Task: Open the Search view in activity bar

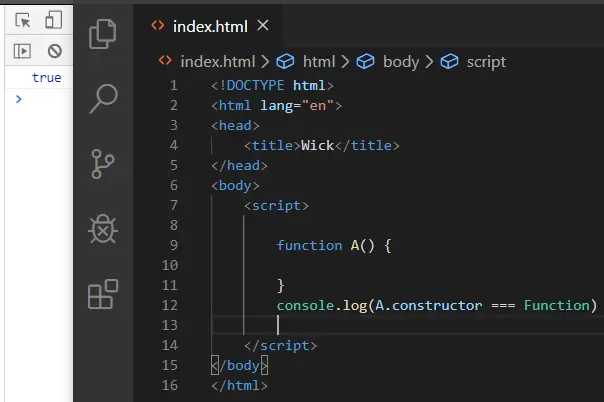Action: 103,99
